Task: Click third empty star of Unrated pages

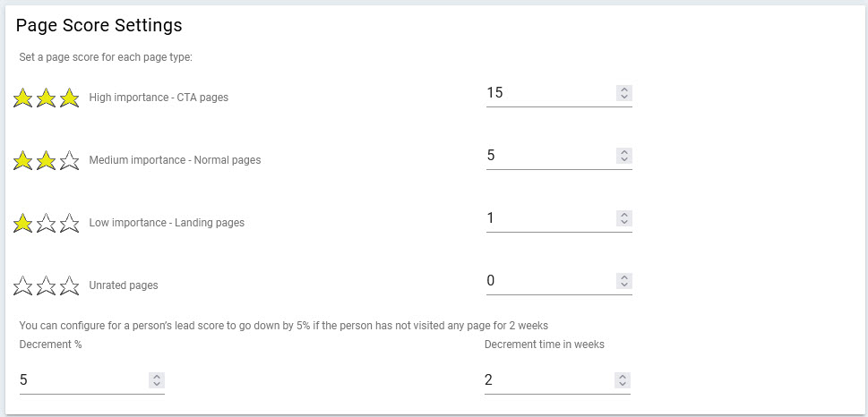Action: pos(69,285)
